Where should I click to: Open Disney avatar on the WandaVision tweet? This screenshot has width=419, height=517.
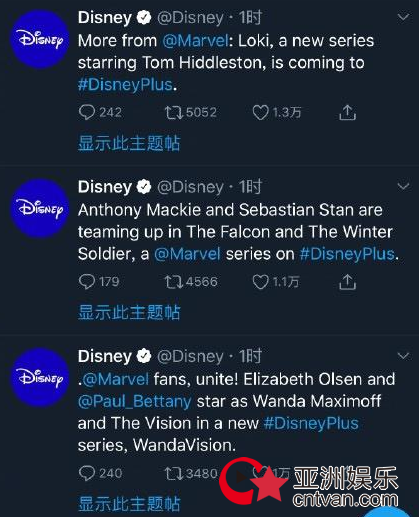point(40,378)
